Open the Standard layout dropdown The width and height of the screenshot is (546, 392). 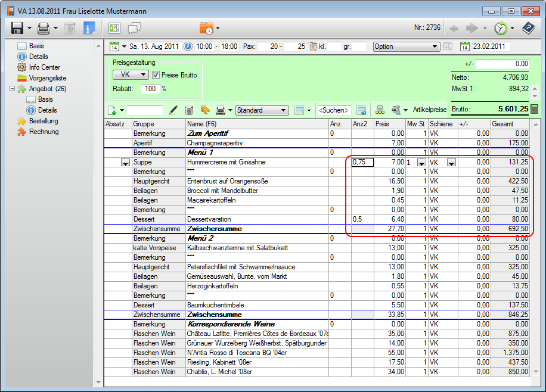(262, 110)
